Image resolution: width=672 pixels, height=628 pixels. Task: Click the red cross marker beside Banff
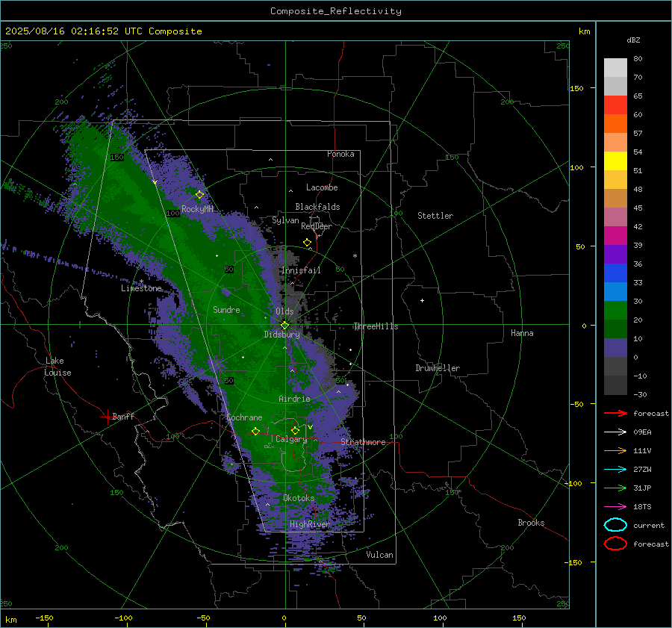tap(106, 417)
